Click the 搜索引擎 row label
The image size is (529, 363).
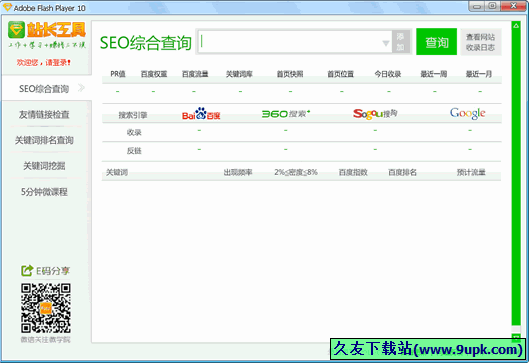point(133,115)
